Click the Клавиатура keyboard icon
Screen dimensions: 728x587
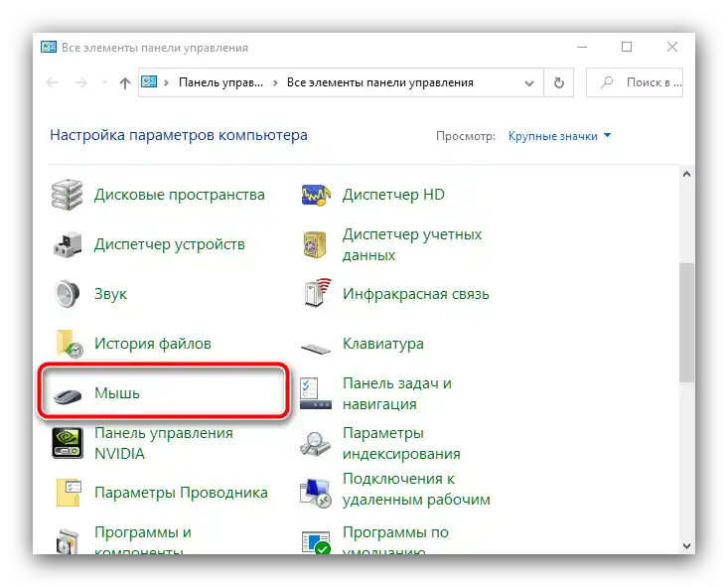coord(316,348)
